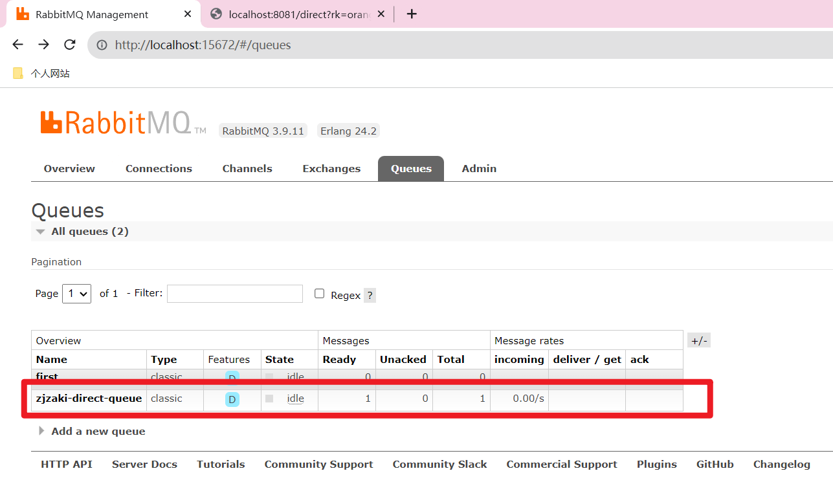Open the Tutorials footer link
Viewport: 833px width, 504px height.
tap(221, 465)
